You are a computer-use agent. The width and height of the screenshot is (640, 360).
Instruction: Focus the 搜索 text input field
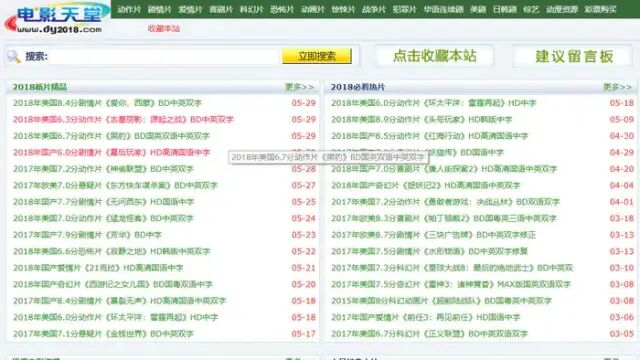tap(165, 56)
